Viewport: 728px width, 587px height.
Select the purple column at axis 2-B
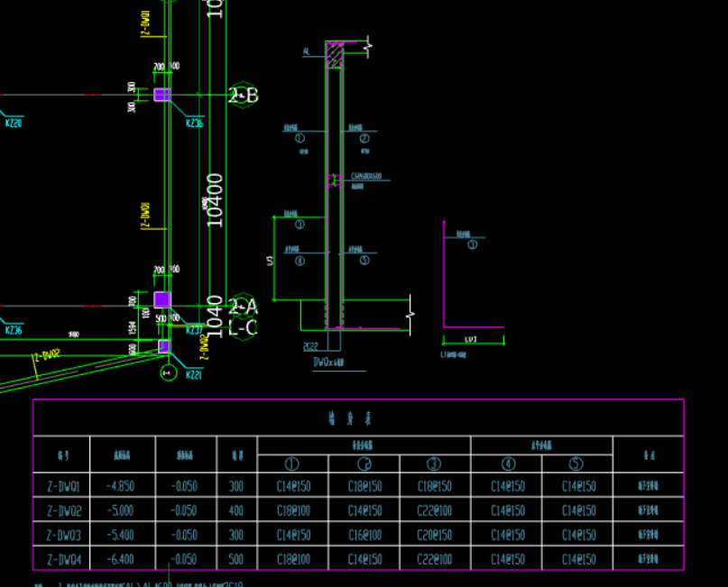(x=162, y=94)
